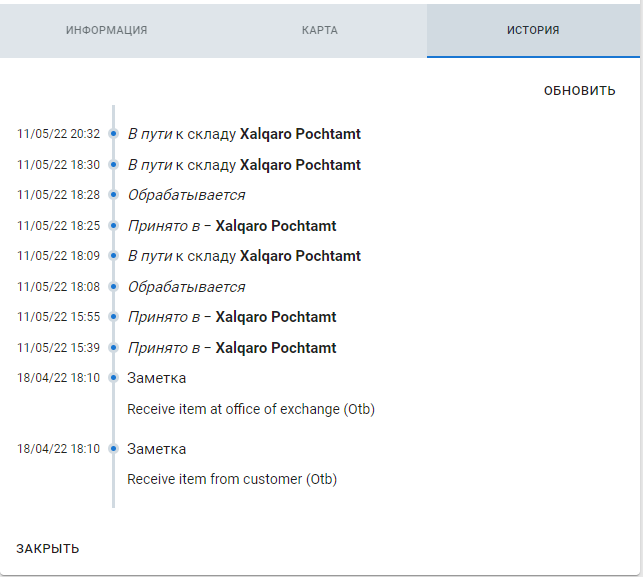Viewport: 643px width, 577px height.
Task: Pick the timeline dot at 11/05/22 18:25
Action: pyautogui.click(x=114, y=226)
